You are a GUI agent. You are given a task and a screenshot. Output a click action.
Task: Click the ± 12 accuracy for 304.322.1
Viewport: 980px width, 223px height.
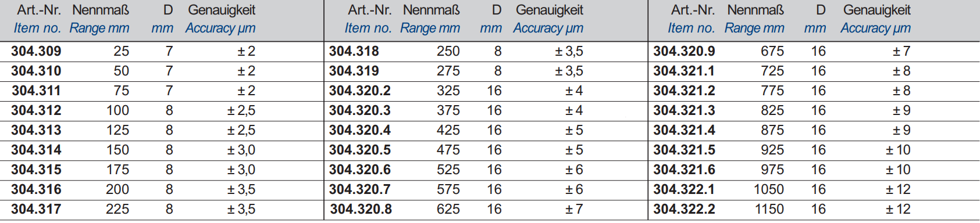898,189
